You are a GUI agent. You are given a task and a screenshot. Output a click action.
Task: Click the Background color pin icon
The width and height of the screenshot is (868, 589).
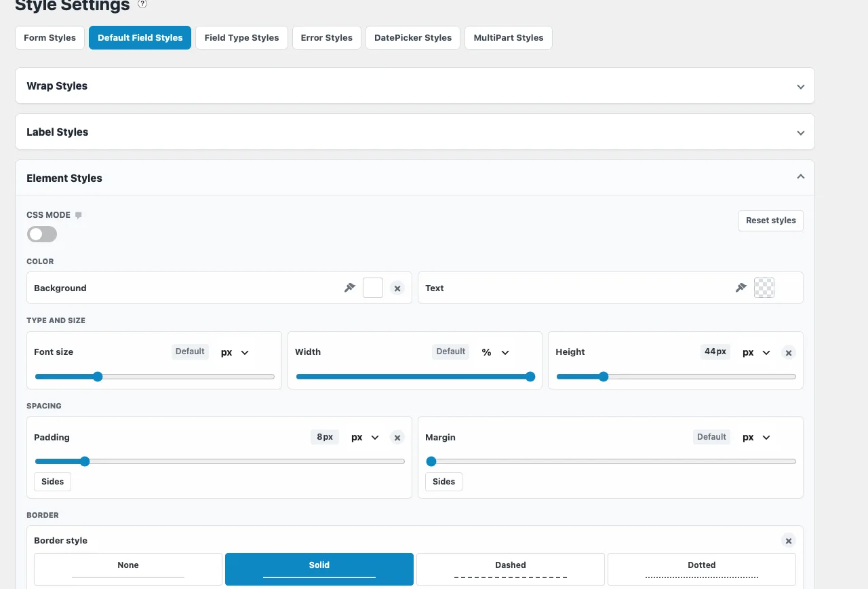350,288
